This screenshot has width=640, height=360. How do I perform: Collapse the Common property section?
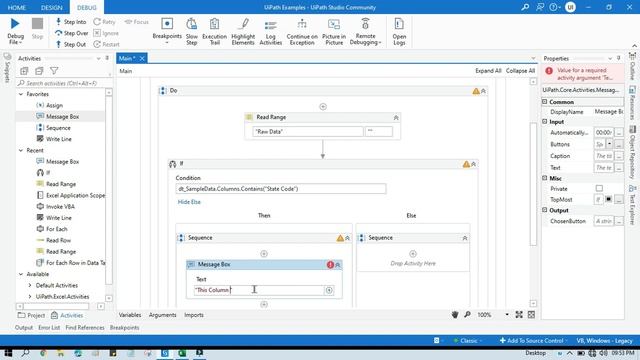545,102
